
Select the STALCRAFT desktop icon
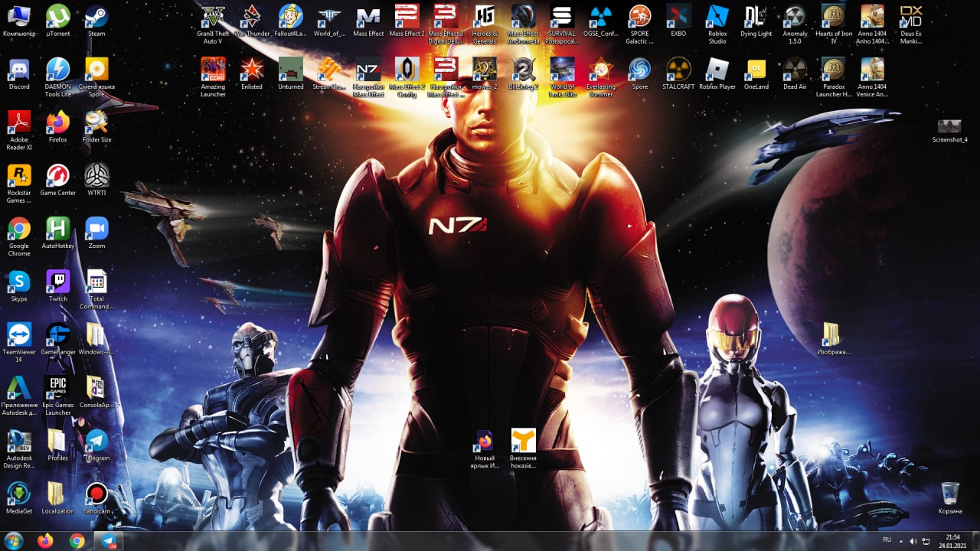[678, 73]
